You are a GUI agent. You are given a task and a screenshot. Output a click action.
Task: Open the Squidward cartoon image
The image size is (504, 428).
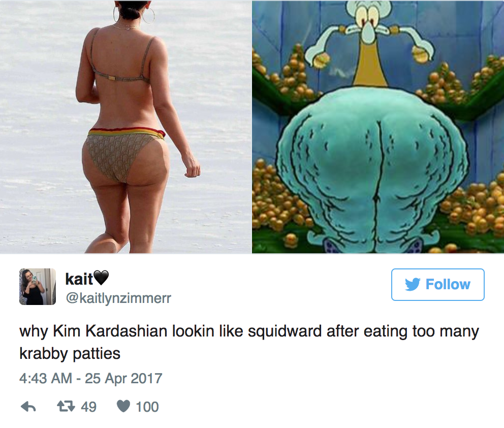(x=378, y=127)
